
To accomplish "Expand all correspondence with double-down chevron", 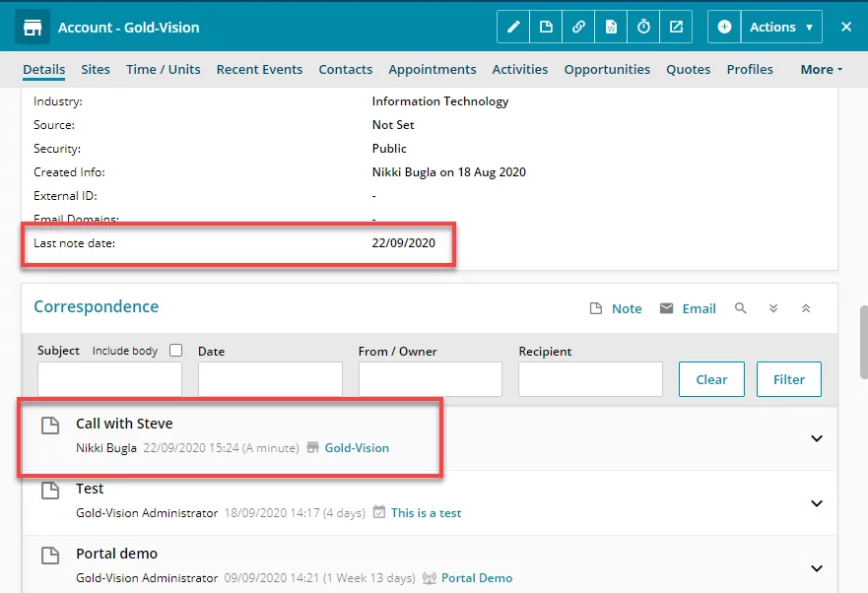I will [773, 308].
